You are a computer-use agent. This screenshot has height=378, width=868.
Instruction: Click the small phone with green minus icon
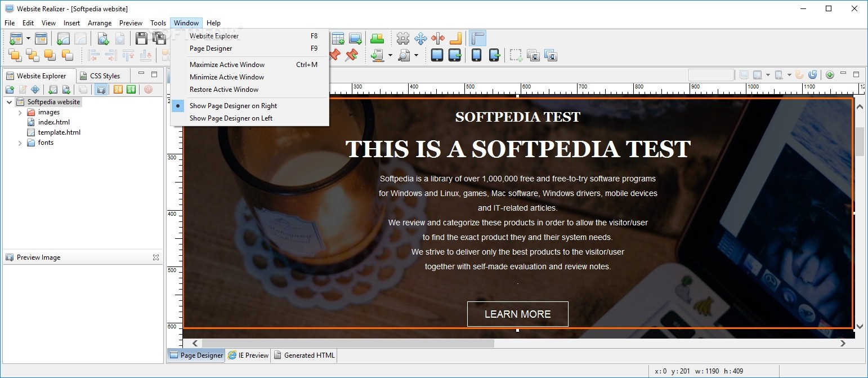coord(494,55)
